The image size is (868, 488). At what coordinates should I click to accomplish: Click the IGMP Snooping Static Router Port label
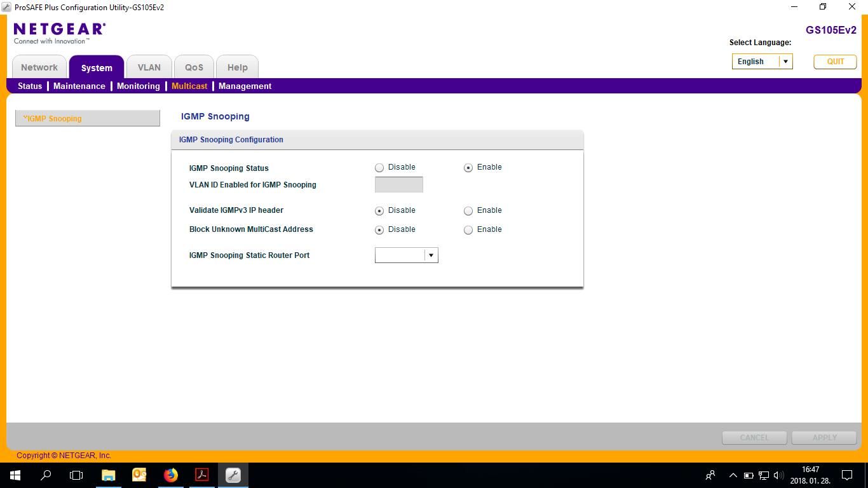(x=249, y=255)
